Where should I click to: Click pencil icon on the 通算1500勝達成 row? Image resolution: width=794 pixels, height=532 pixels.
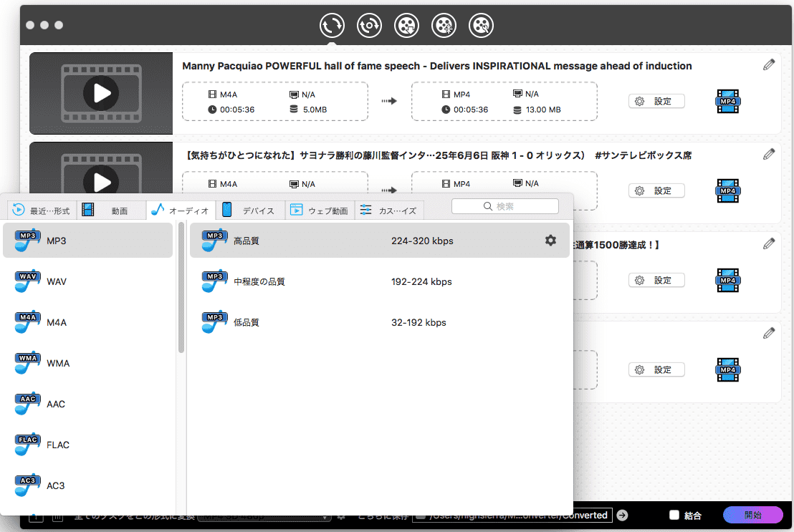(x=769, y=243)
